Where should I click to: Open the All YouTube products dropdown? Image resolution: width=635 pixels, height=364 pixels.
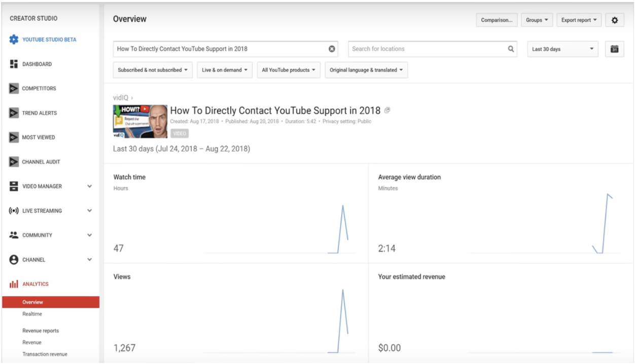(289, 70)
